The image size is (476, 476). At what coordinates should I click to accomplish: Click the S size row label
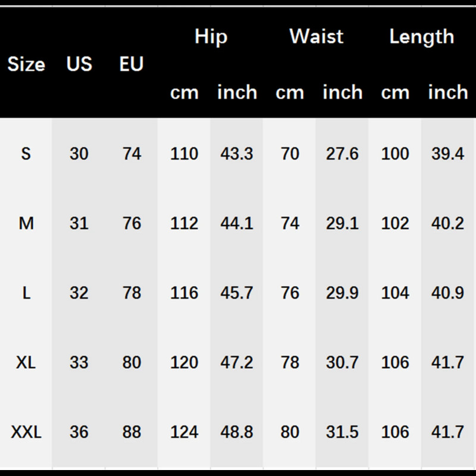point(26,154)
